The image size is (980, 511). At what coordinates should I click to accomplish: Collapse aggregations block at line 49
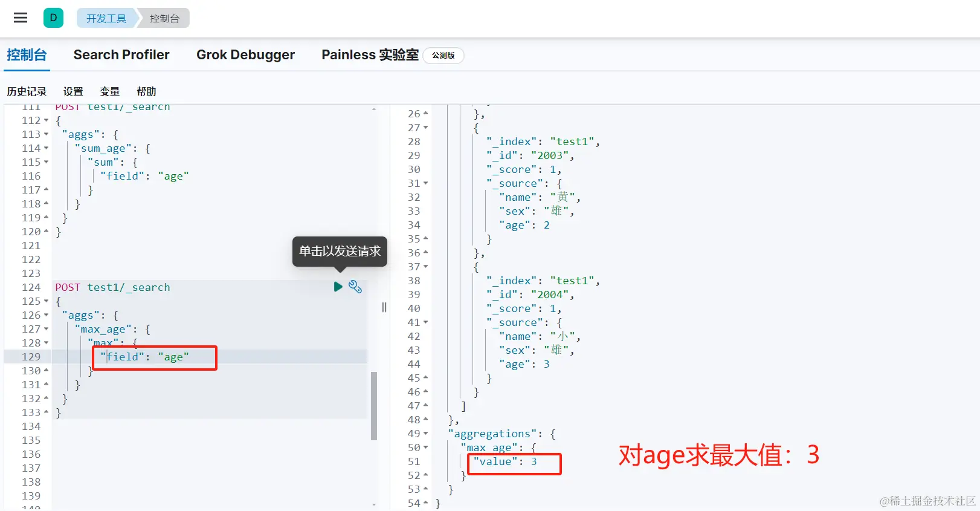(x=425, y=434)
